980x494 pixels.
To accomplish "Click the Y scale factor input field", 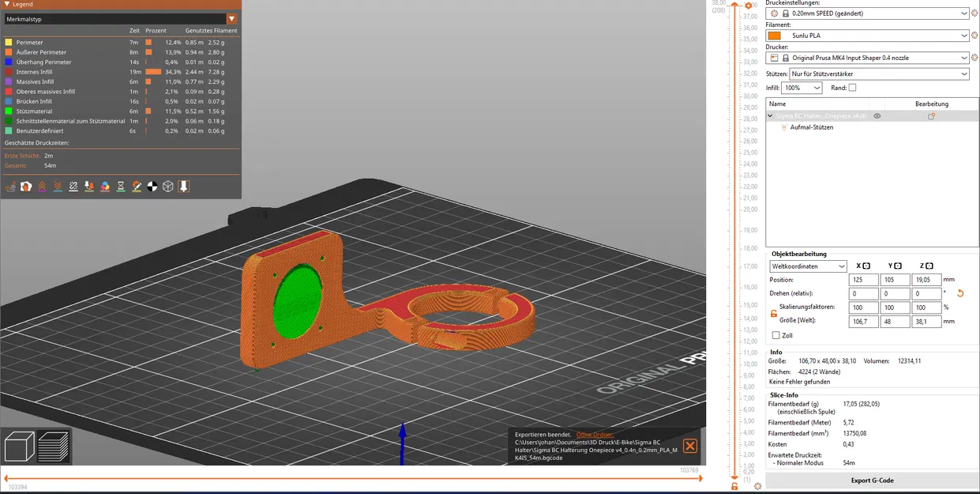I will click(895, 307).
